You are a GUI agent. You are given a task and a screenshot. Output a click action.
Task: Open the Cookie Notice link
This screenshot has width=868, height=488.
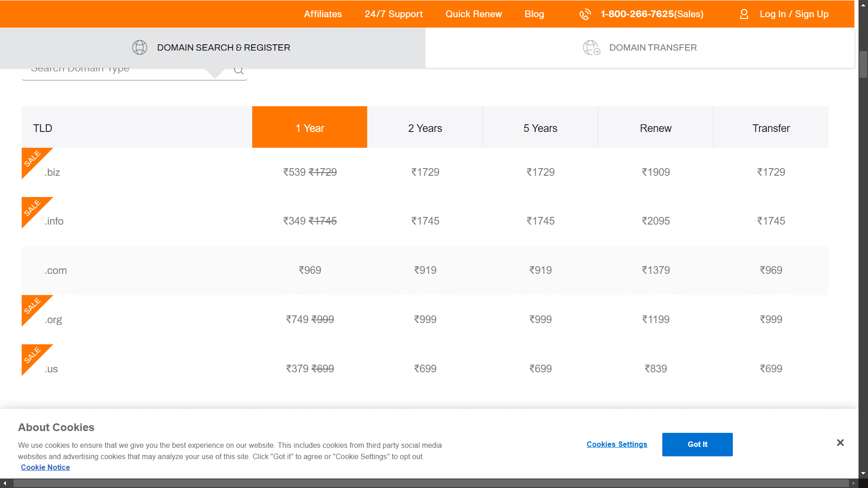[x=45, y=468]
